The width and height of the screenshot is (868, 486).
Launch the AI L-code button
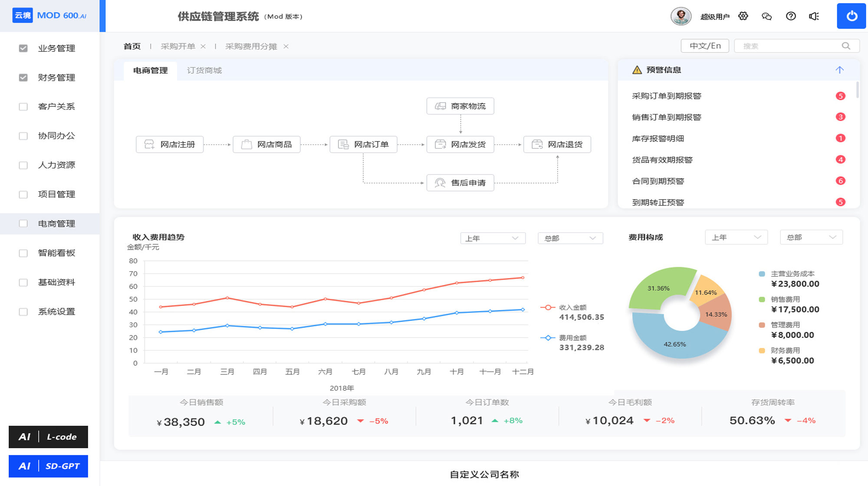point(48,437)
